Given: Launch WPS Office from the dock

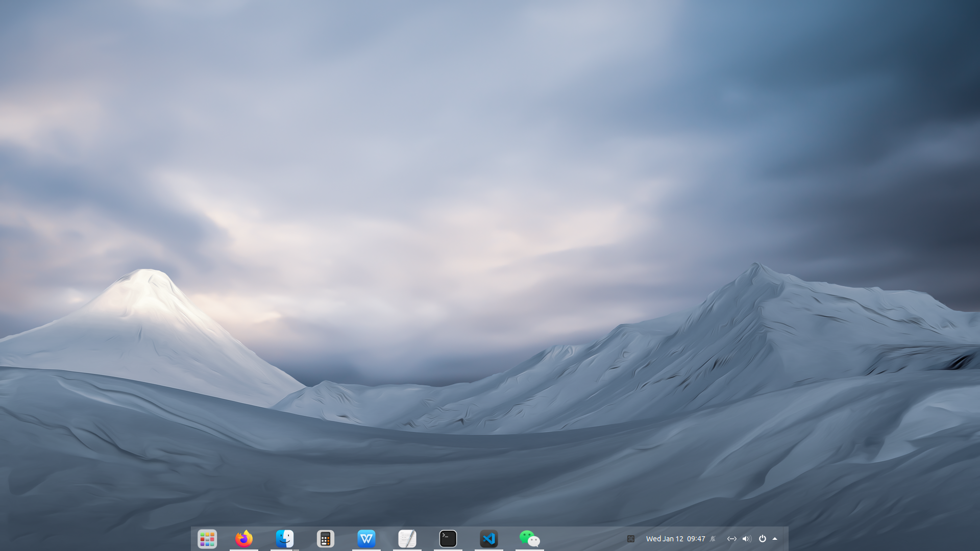Looking at the screenshot, I should (x=366, y=539).
